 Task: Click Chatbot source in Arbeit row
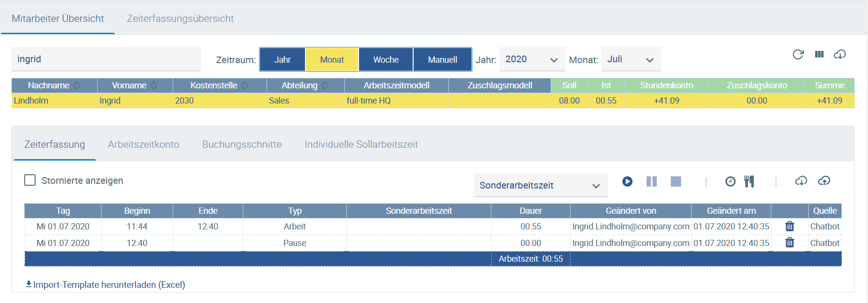pos(825,227)
